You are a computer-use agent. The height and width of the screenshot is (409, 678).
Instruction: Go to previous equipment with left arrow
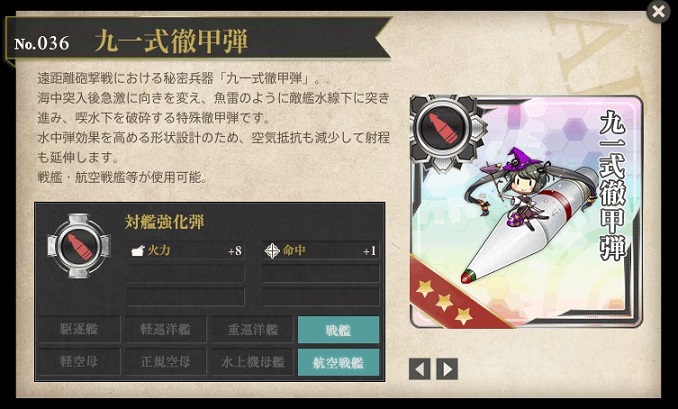click(419, 369)
